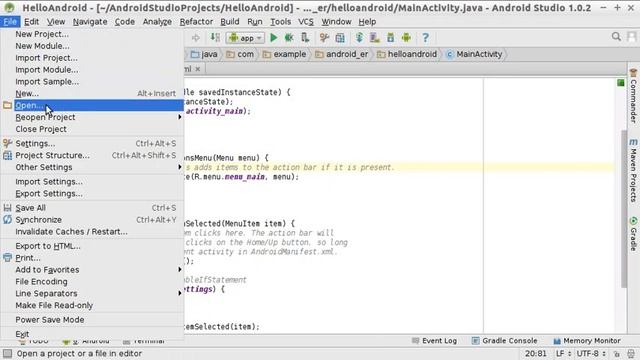Click the Debug app bug icon
Viewport: 640px width, 360px height.
click(x=289, y=38)
